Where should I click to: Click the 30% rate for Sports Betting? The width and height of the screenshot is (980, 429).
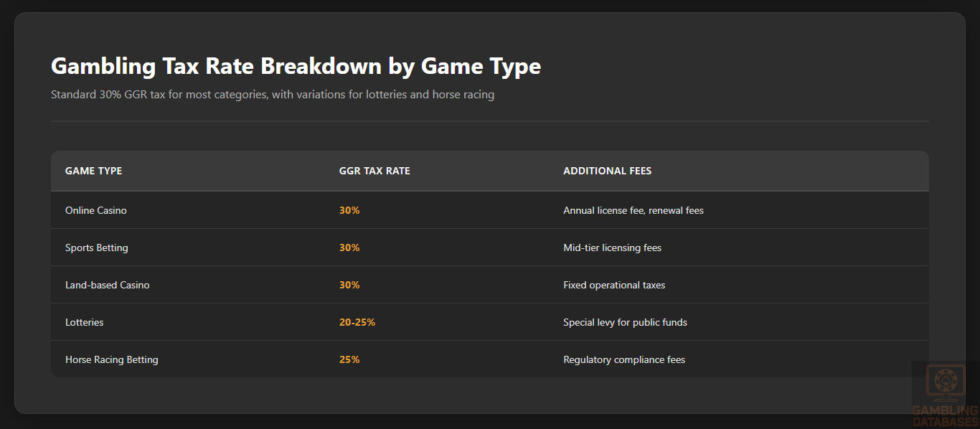(x=349, y=247)
